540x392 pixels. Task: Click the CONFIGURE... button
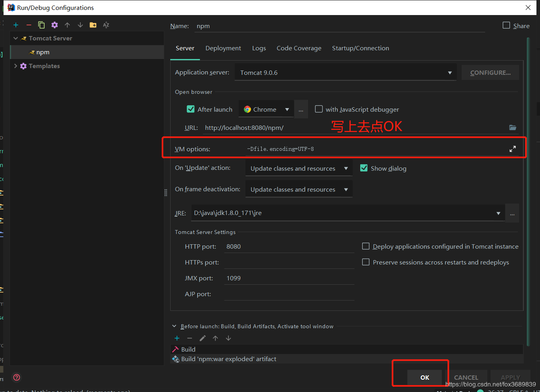(490, 72)
